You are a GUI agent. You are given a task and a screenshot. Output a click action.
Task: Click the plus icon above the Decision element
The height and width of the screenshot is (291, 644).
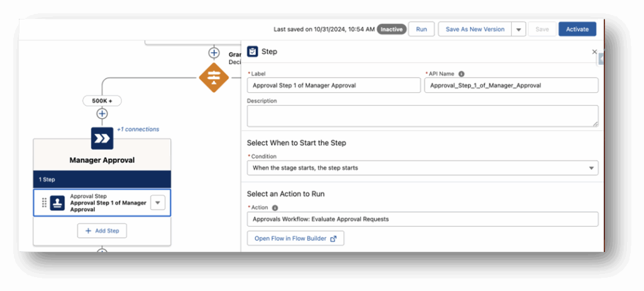pyautogui.click(x=214, y=53)
